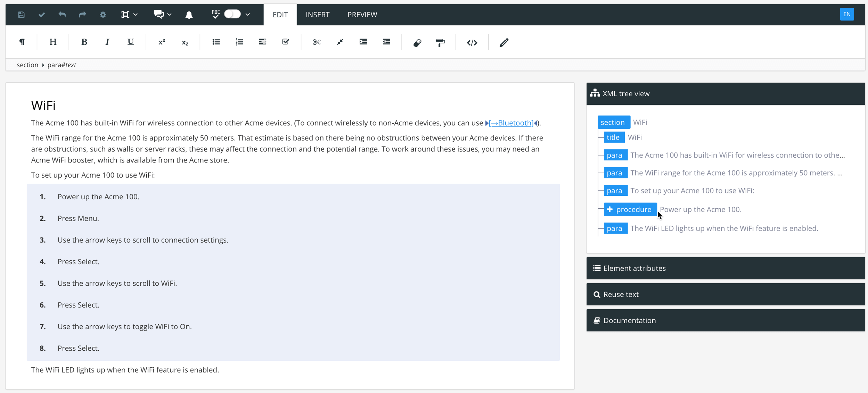
Task: Click the bulleted list icon
Action: click(216, 42)
